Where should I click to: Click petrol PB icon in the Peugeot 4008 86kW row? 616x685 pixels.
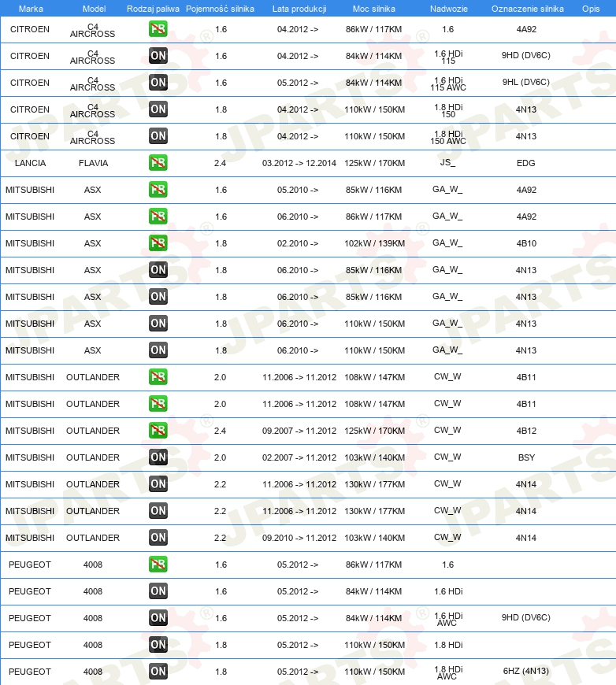point(158,565)
